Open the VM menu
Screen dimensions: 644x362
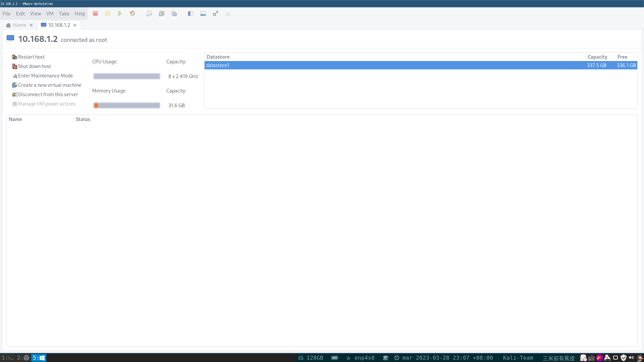(50, 14)
